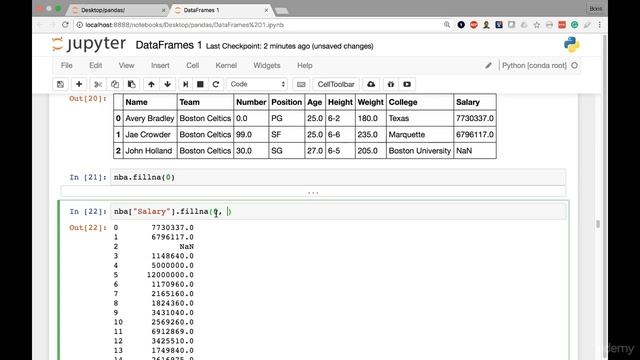Viewport: 640px width, 360px height.
Task: Open the Cell menu
Action: 192,65
